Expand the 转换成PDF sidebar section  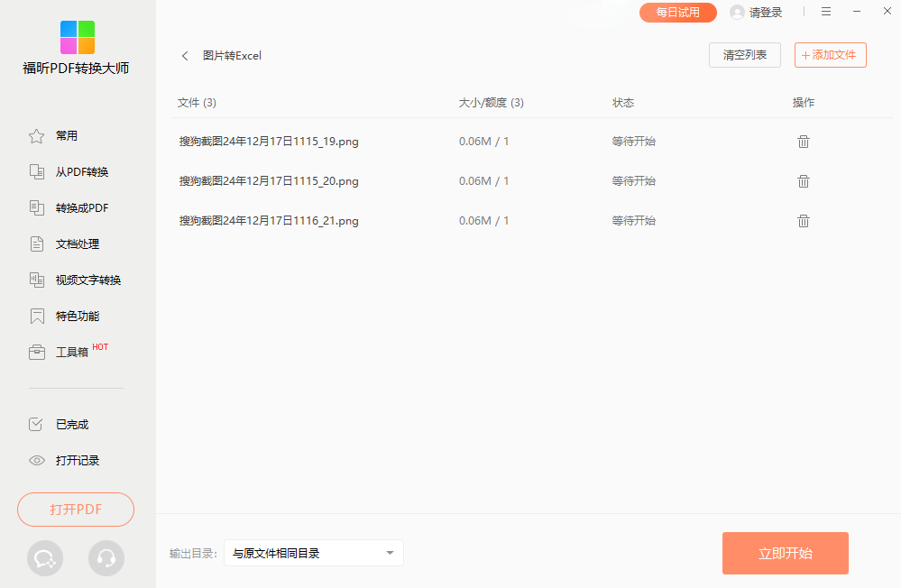(x=81, y=208)
